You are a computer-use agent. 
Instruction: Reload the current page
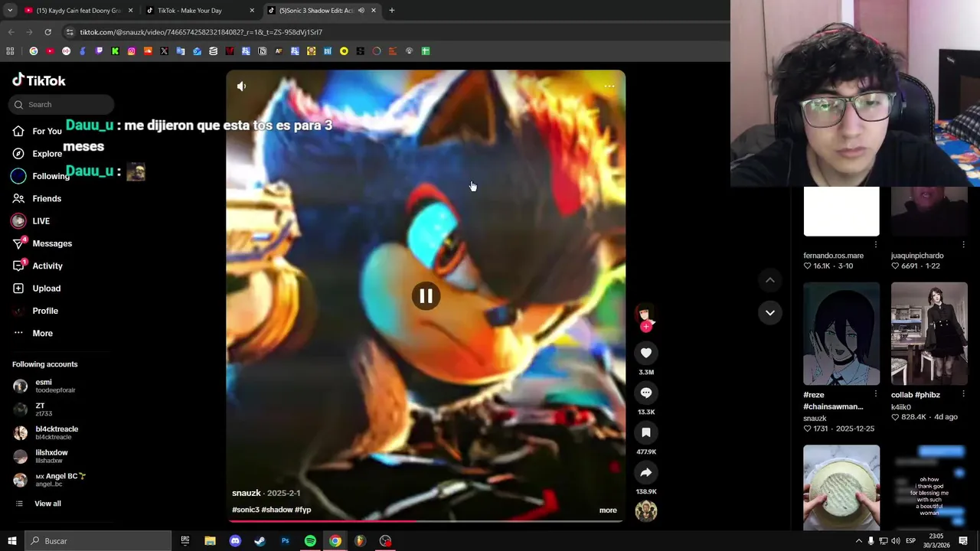47,32
